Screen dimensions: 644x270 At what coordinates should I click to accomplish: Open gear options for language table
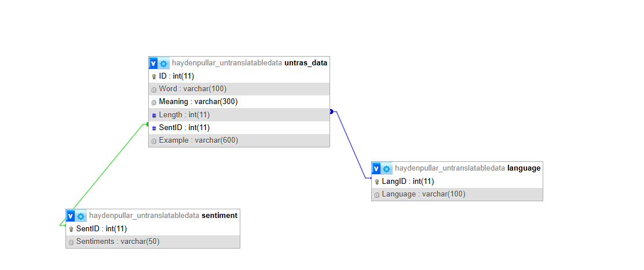tap(386, 169)
